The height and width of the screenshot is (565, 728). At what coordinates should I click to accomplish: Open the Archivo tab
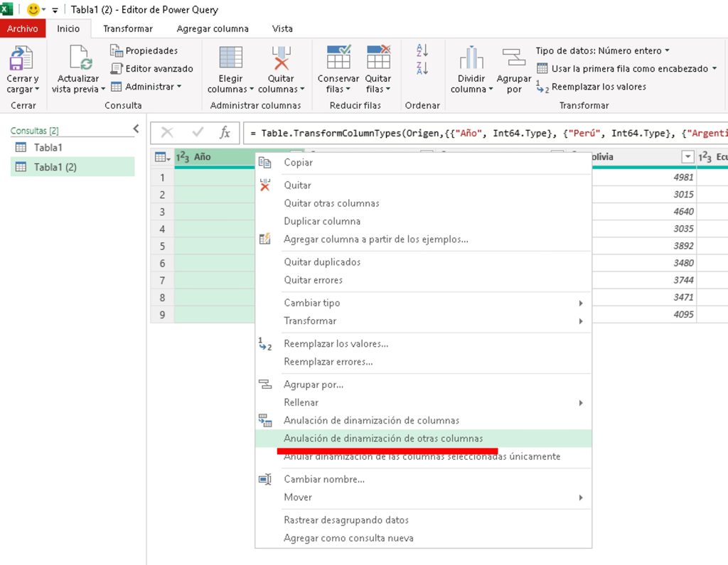tap(23, 28)
